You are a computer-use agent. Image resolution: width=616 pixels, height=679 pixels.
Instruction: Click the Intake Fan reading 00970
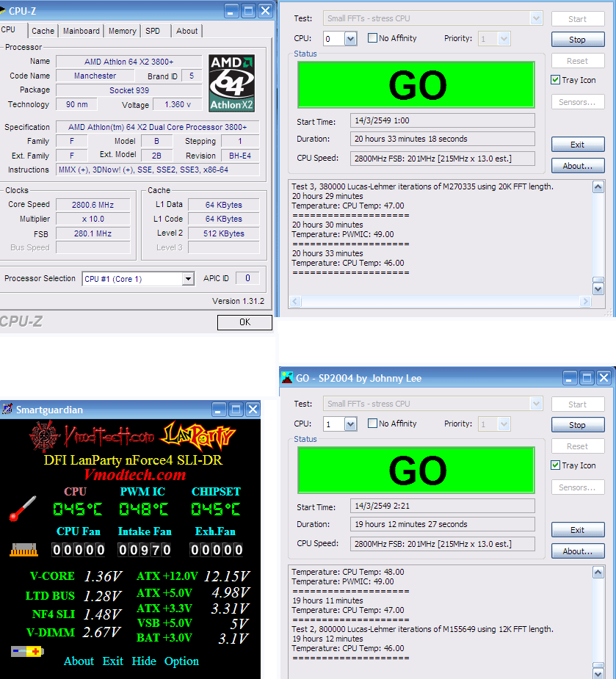click(145, 550)
